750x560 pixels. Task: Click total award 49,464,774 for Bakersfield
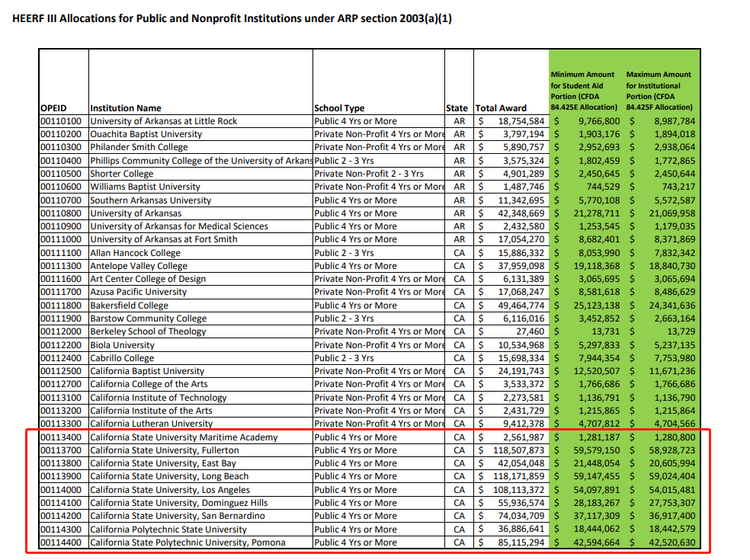(x=521, y=306)
